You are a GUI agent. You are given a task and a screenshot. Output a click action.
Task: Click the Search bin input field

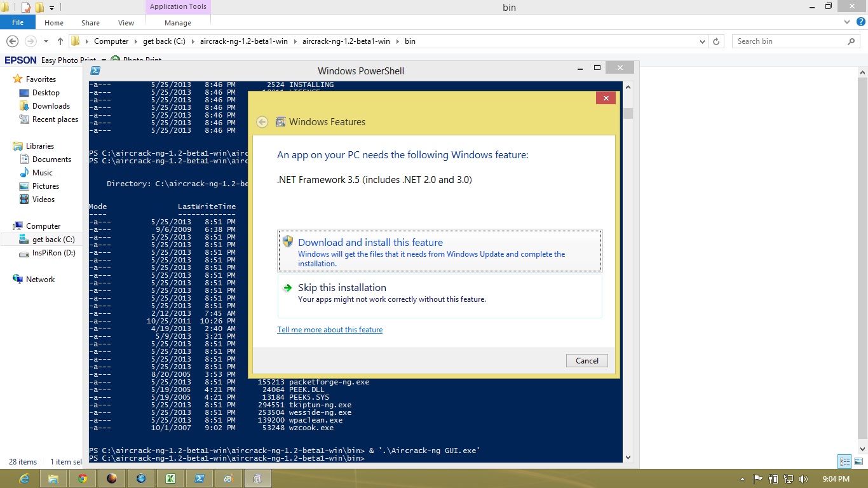(x=790, y=41)
